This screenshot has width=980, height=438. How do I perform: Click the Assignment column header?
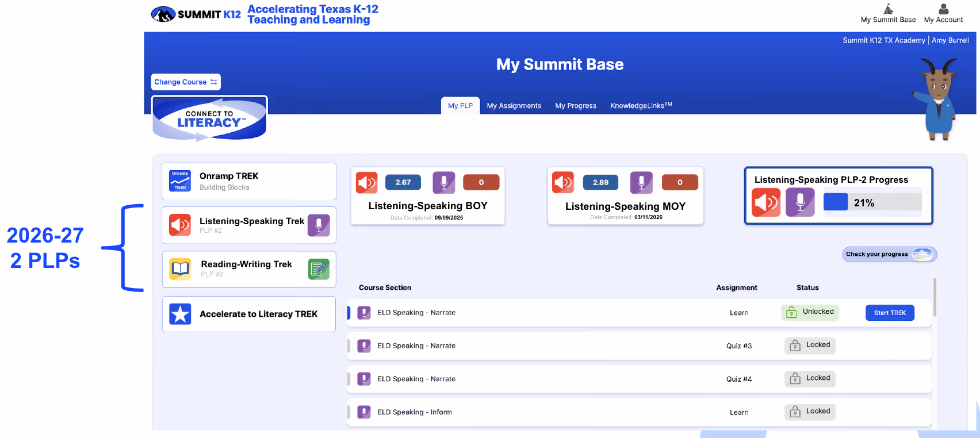pyautogui.click(x=737, y=287)
